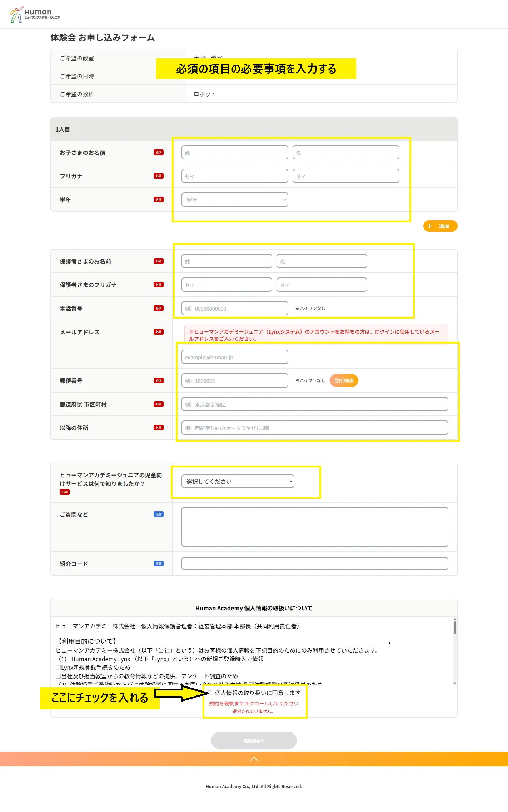Viewport: 508px width, 812px height.
Task: Click the 紹介コード referral code field
Action: 314,564
